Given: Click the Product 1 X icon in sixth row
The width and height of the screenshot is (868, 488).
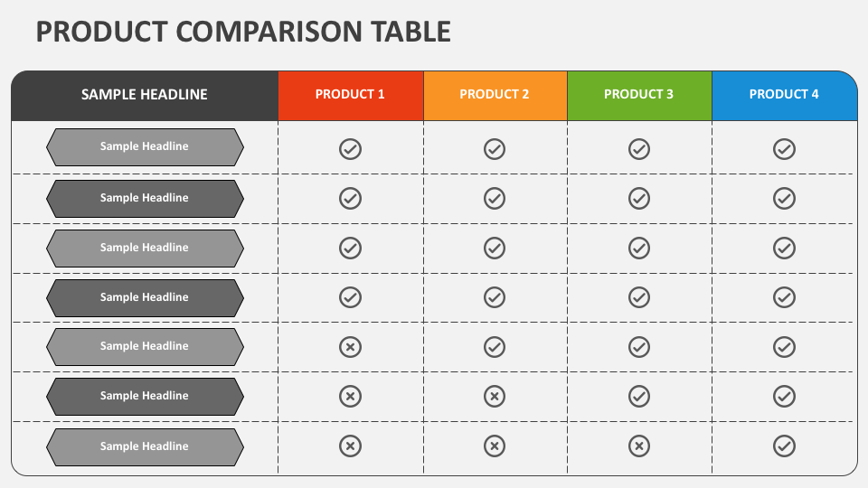Looking at the screenshot, I should [350, 396].
